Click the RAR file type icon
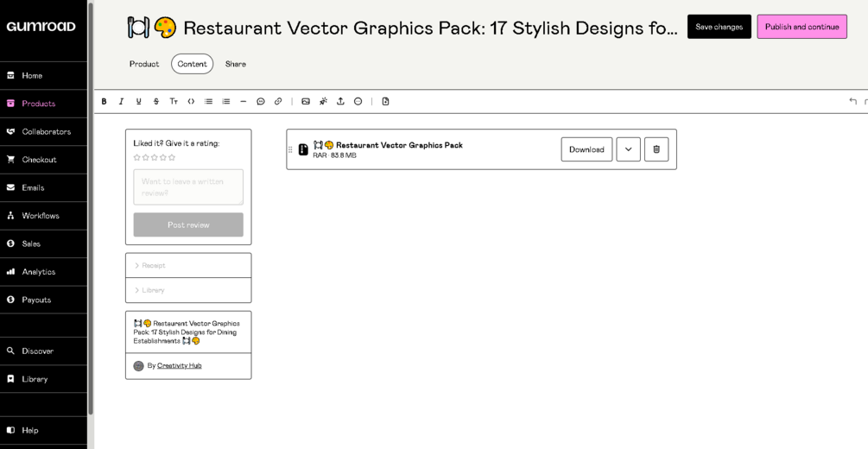 303,149
